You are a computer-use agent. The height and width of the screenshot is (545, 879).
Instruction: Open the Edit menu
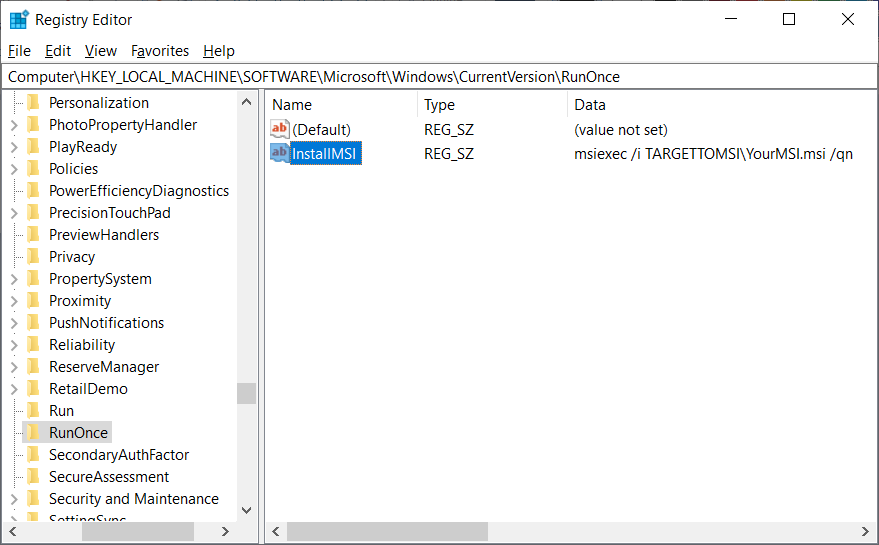coord(58,51)
